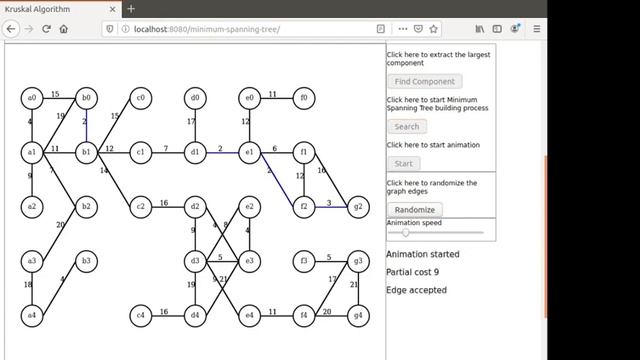This screenshot has height=360, width=640.
Task: Click the Start animation button
Action: pos(403,164)
